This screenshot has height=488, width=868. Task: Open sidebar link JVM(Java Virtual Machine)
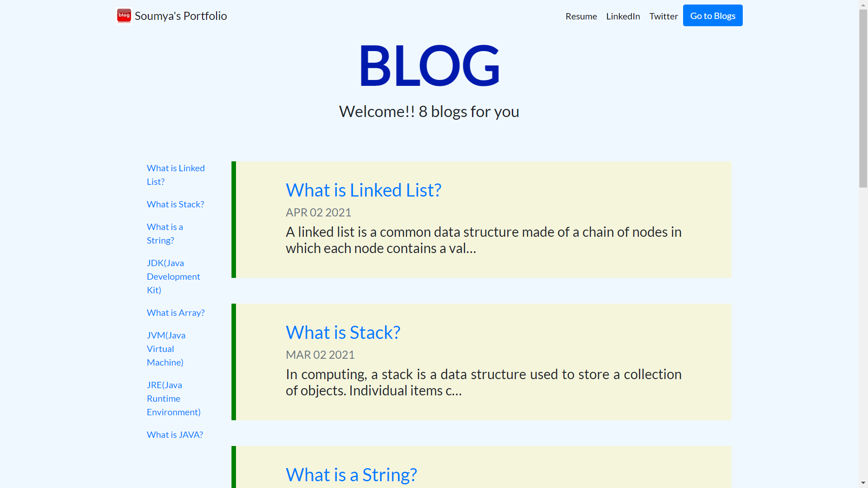166,349
